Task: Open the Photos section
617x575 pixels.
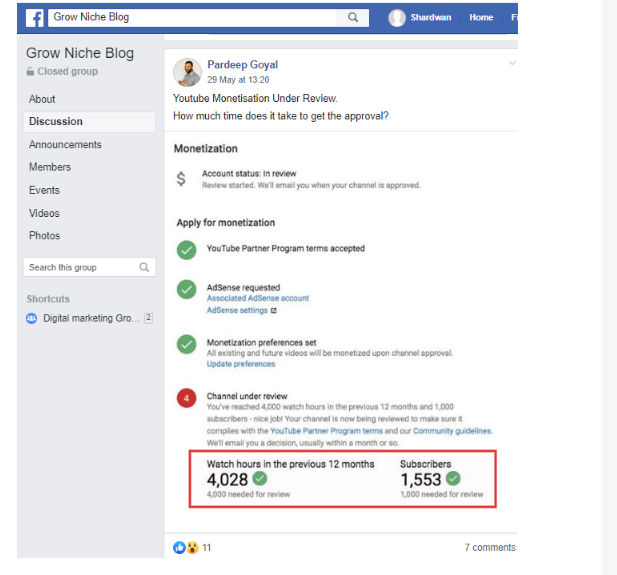Action: (x=44, y=236)
